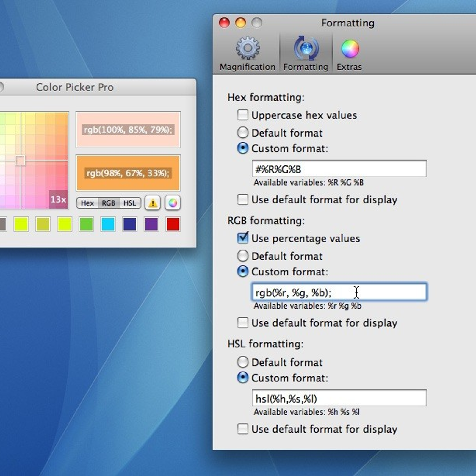The image size is (476, 476).
Task: Click the Color Picker Pro title bar
Action: tap(98, 87)
